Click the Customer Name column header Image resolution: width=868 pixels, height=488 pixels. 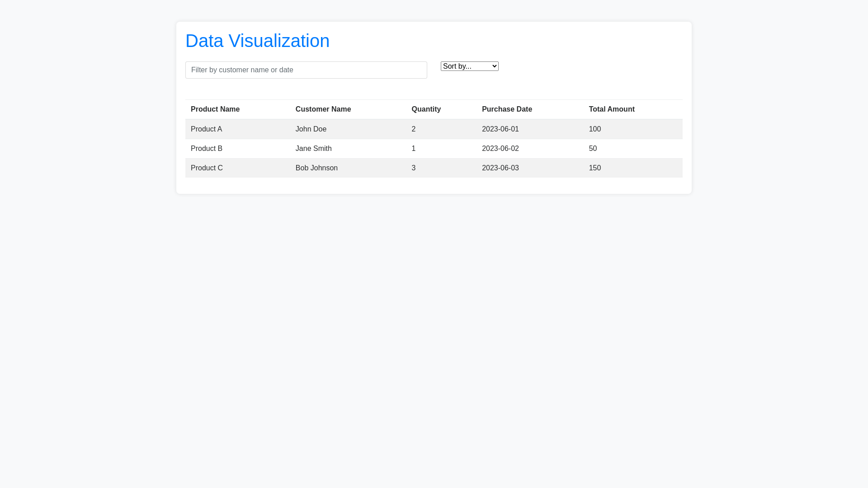[323, 109]
